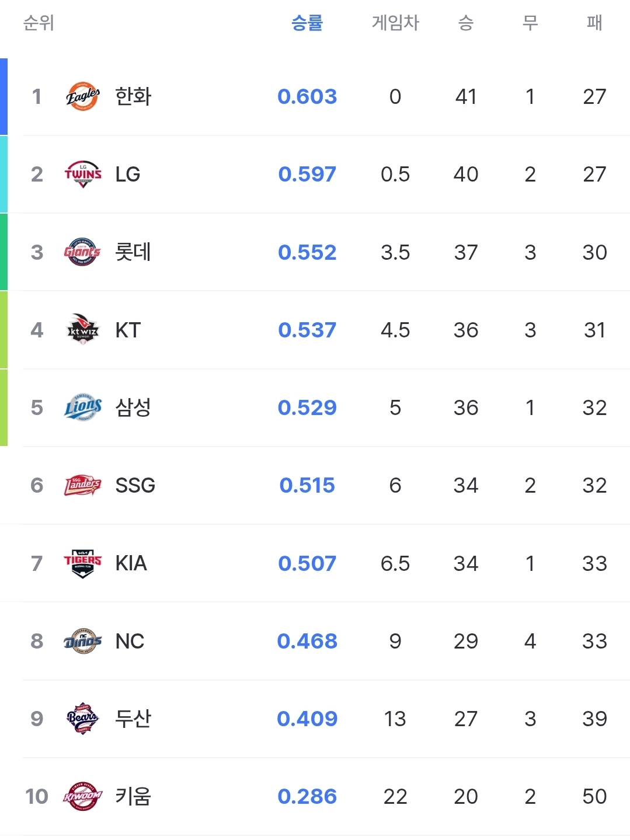Open the Hanwha Eagles team logo

click(82, 96)
